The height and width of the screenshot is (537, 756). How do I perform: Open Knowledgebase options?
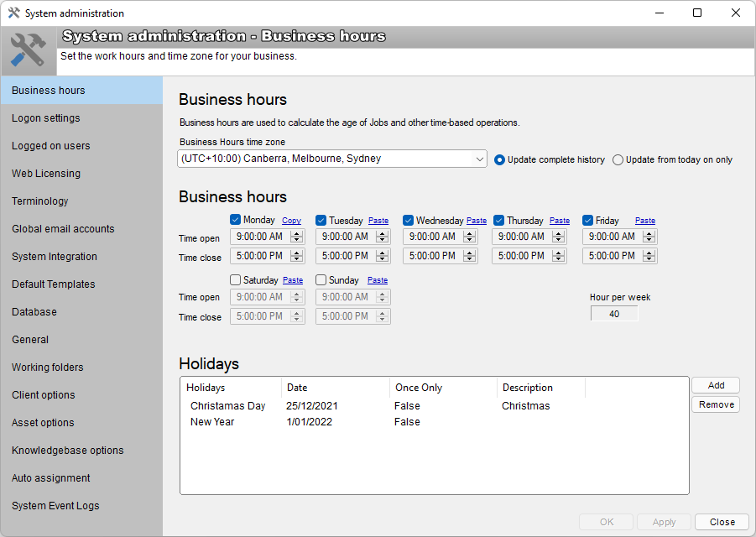(x=81, y=451)
